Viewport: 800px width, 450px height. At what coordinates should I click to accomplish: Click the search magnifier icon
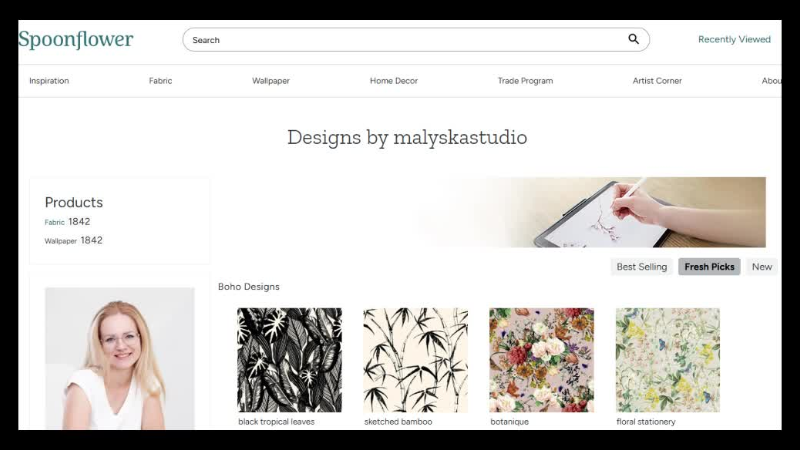tap(633, 39)
